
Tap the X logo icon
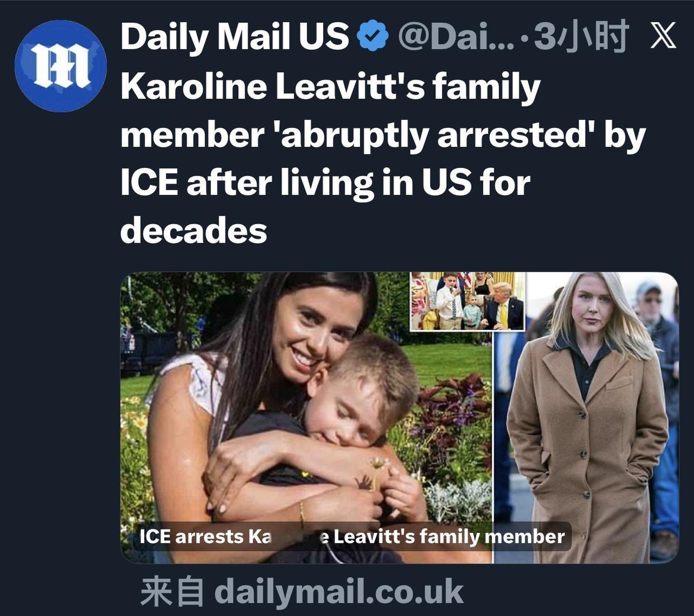point(663,36)
